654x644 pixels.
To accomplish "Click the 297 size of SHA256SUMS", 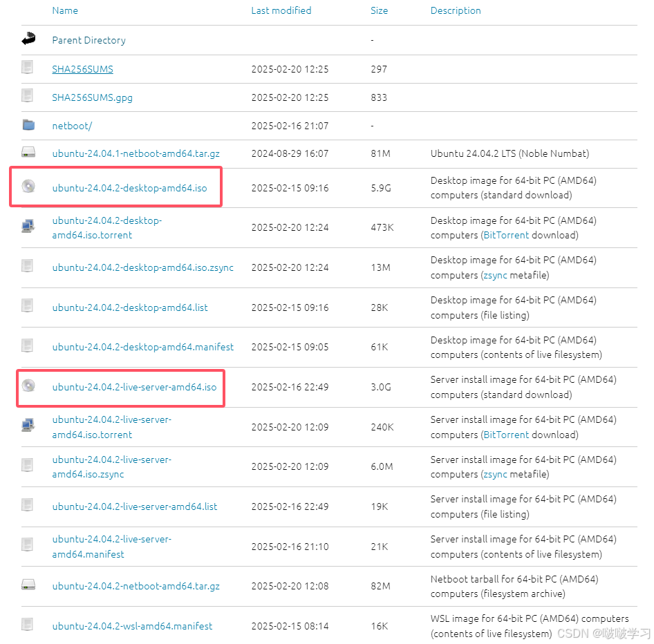I will tap(379, 69).
